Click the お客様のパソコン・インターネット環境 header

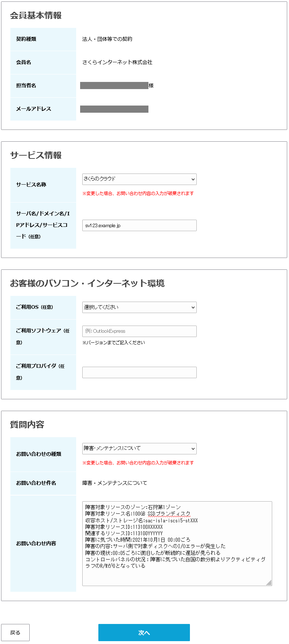pos(88,283)
